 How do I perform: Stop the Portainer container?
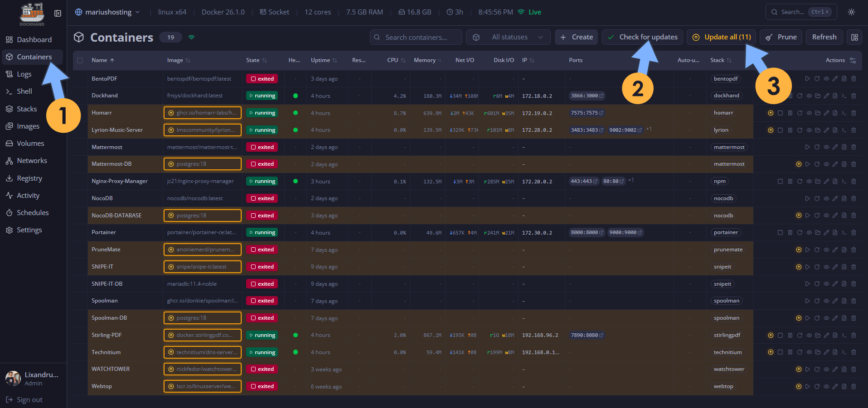[780, 232]
